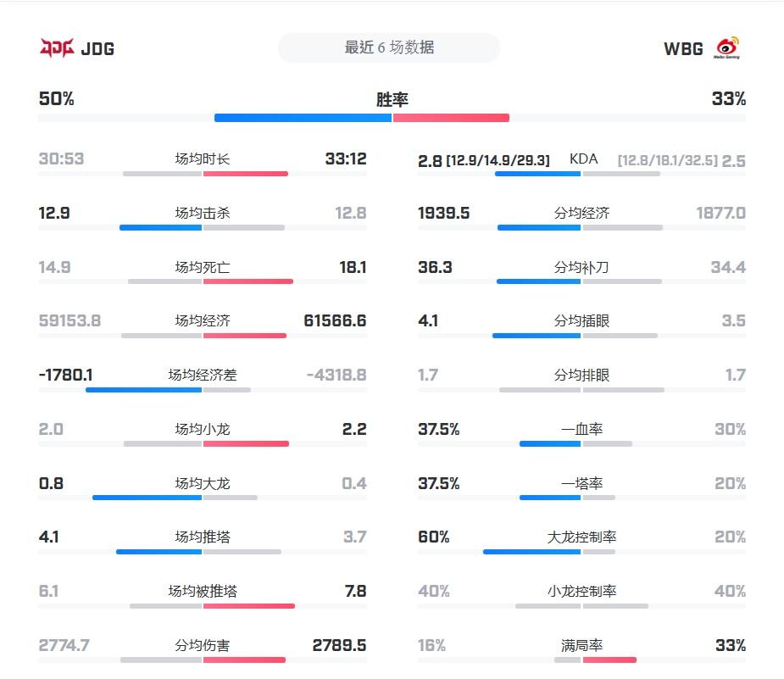Click the WBG team name text
Image resolution: width=784 pixels, height=679 pixels.
point(683,49)
